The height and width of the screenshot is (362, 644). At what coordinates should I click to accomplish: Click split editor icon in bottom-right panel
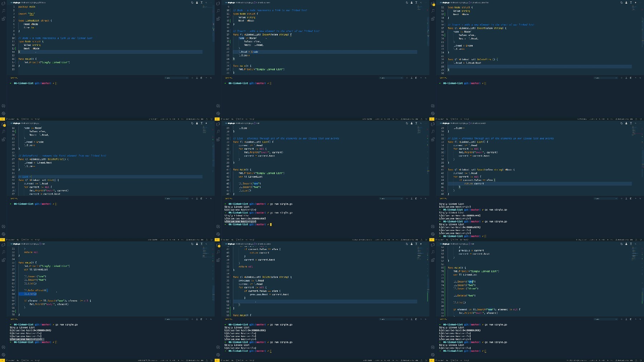(631, 244)
